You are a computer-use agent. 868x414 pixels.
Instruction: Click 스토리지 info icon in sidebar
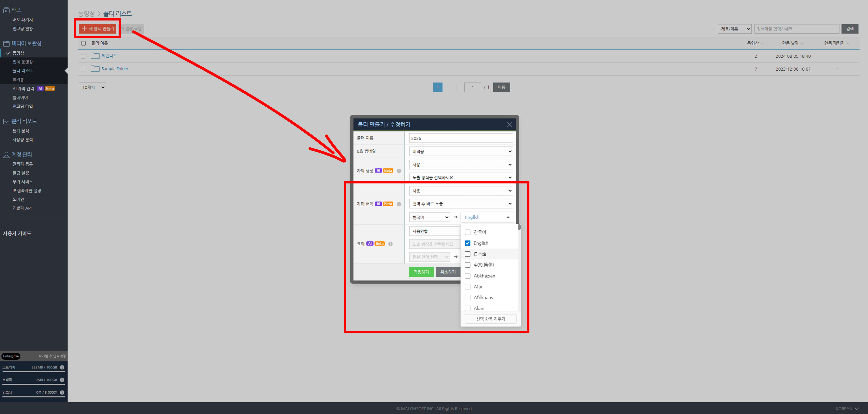(62, 367)
